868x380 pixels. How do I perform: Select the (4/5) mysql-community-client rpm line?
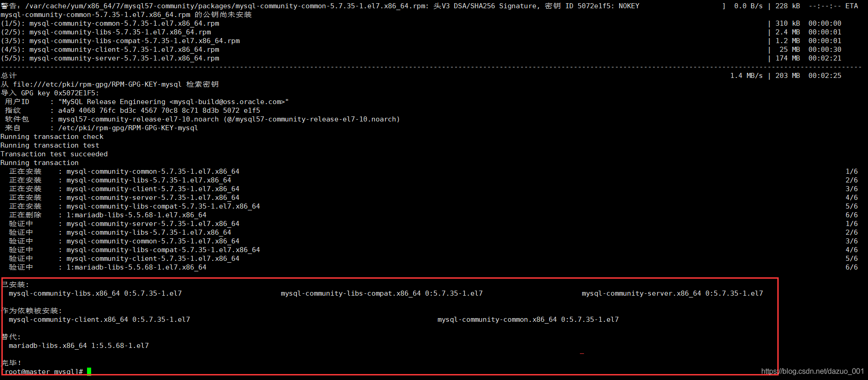coord(421,50)
